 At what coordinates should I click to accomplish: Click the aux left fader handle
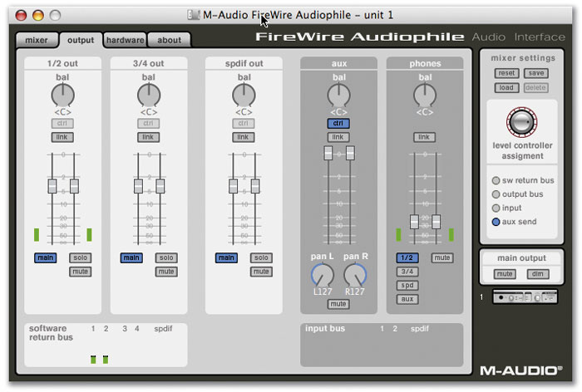point(328,153)
